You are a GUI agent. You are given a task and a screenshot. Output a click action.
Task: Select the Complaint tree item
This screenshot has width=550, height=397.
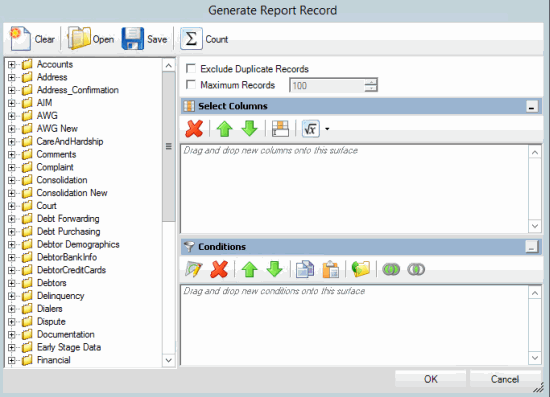(x=55, y=167)
